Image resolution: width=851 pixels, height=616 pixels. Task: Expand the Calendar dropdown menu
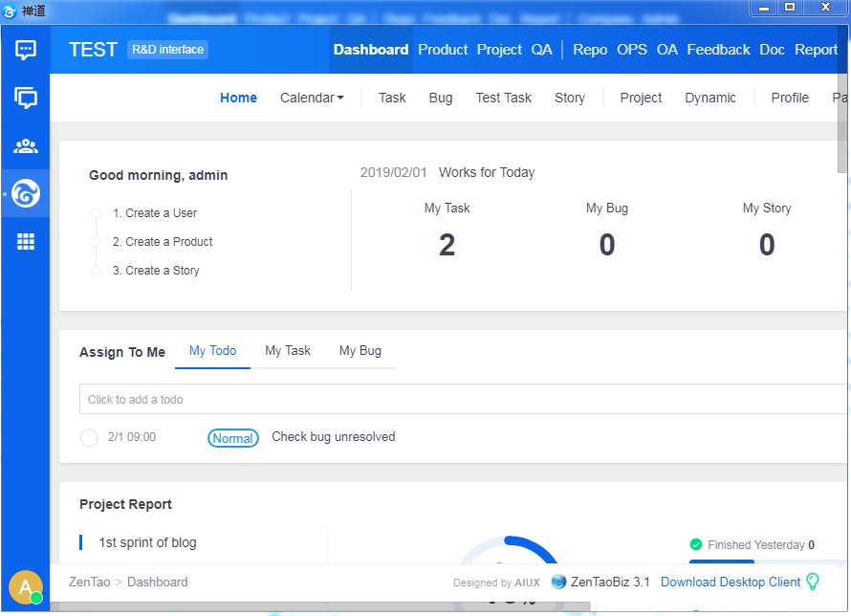click(312, 98)
